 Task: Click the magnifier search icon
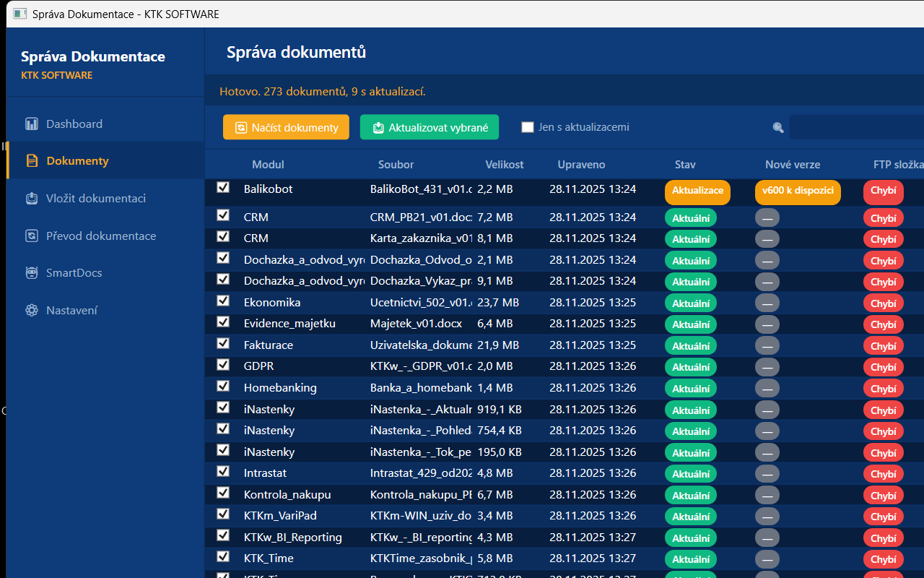(x=778, y=127)
